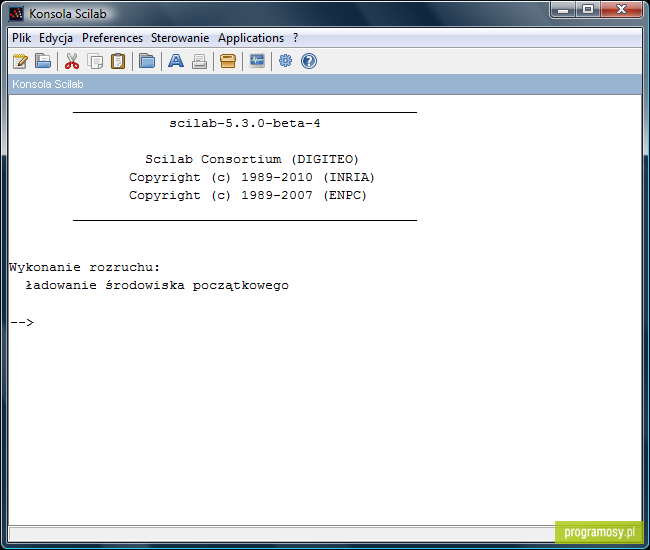650x550 pixels.
Task: Choose font with the A icon
Action: (x=176, y=61)
